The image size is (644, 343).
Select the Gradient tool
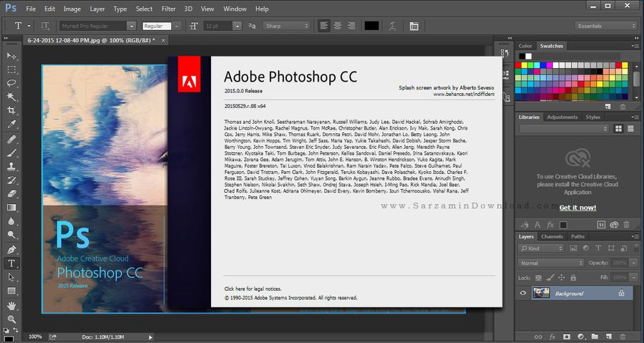coord(11,208)
